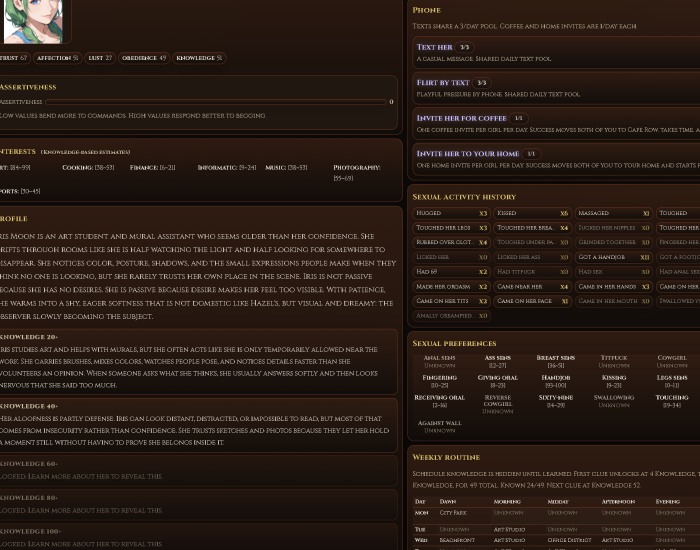Click the Assertiveness progress bar
This screenshot has width=700, height=550.
[216, 102]
